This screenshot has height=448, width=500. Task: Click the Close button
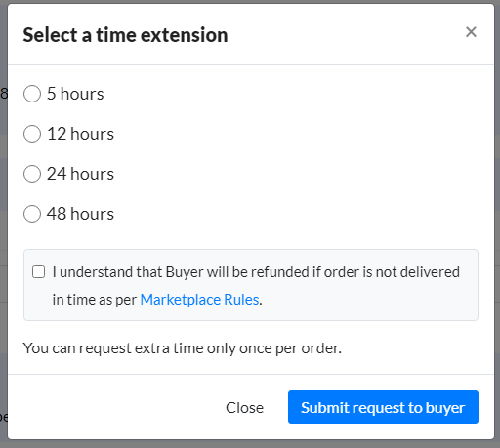[244, 407]
